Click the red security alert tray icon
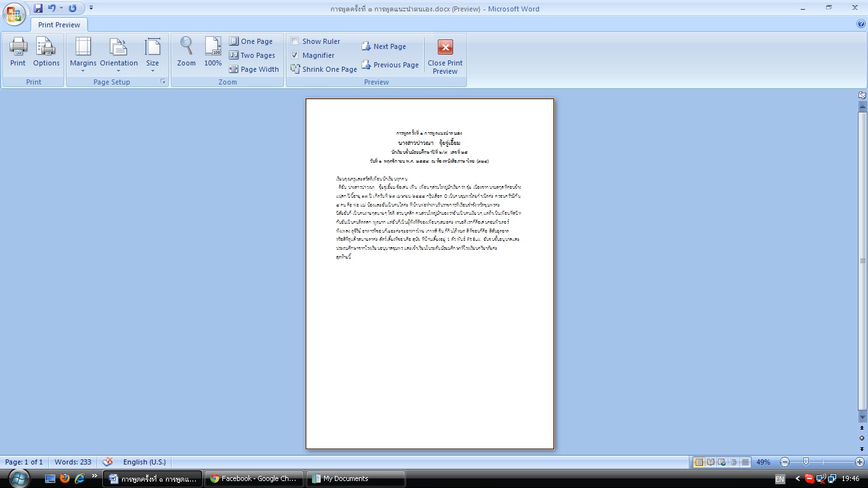 pyautogui.click(x=809, y=478)
